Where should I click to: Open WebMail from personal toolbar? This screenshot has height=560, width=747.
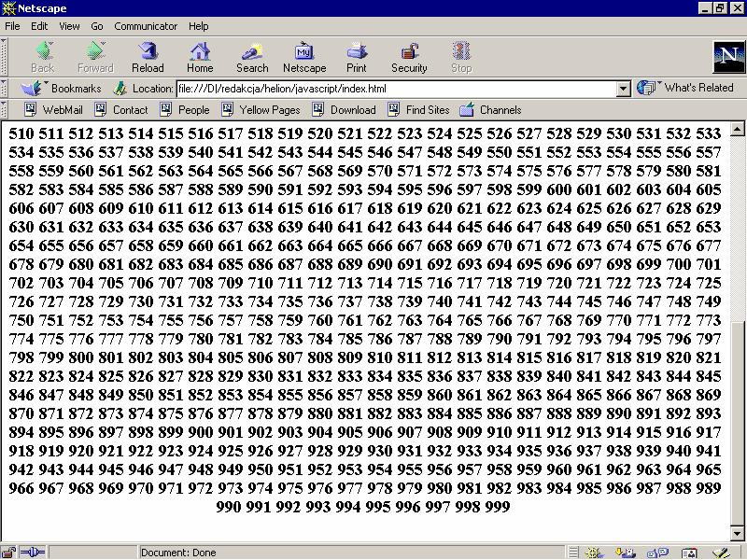pyautogui.click(x=53, y=110)
